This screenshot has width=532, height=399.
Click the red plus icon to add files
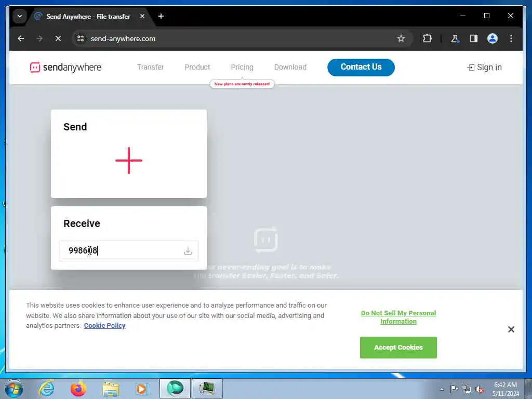129,161
